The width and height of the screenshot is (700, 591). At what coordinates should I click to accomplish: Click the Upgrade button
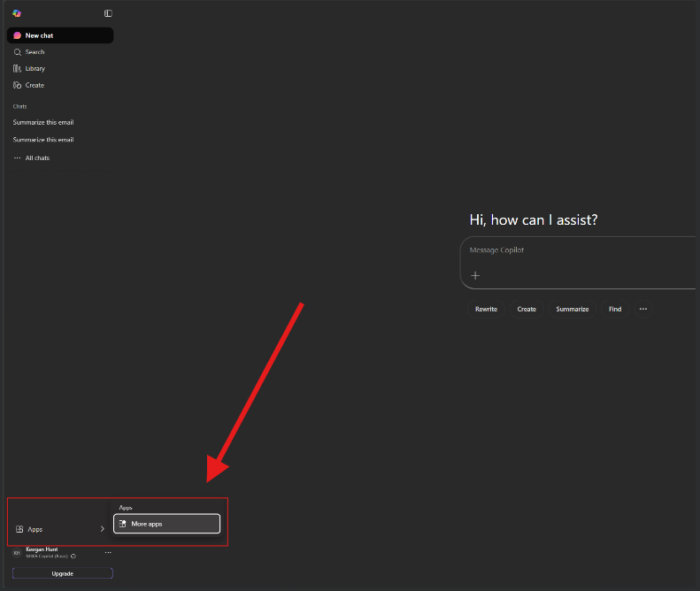pos(63,573)
